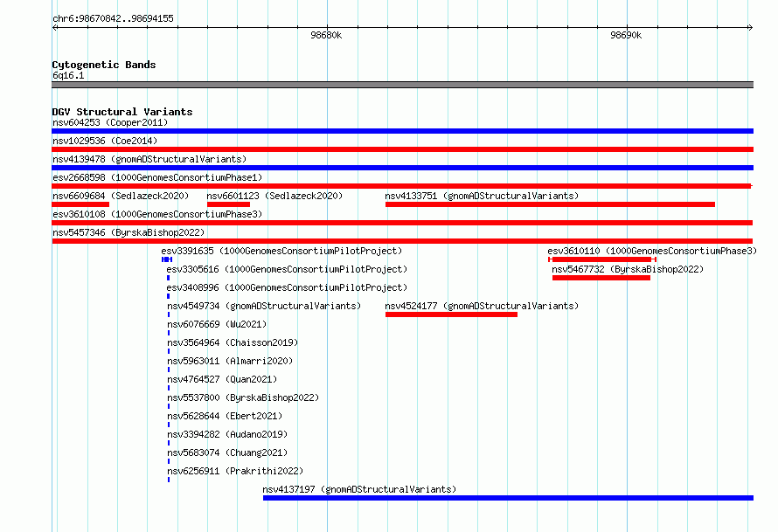Image resolution: width=778 pixels, height=532 pixels.
Task: Click the right arrowhead of the ruler
Action: click(x=750, y=27)
